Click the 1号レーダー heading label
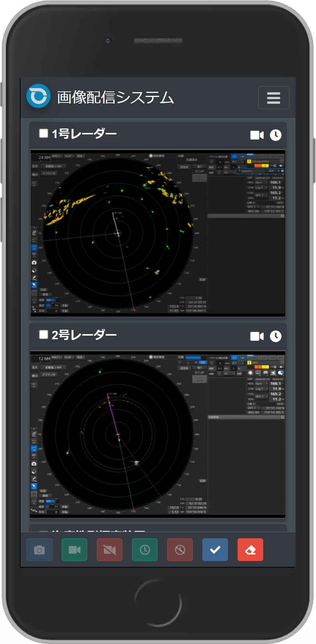Image resolution: width=316 pixels, height=644 pixels. pyautogui.click(x=84, y=134)
